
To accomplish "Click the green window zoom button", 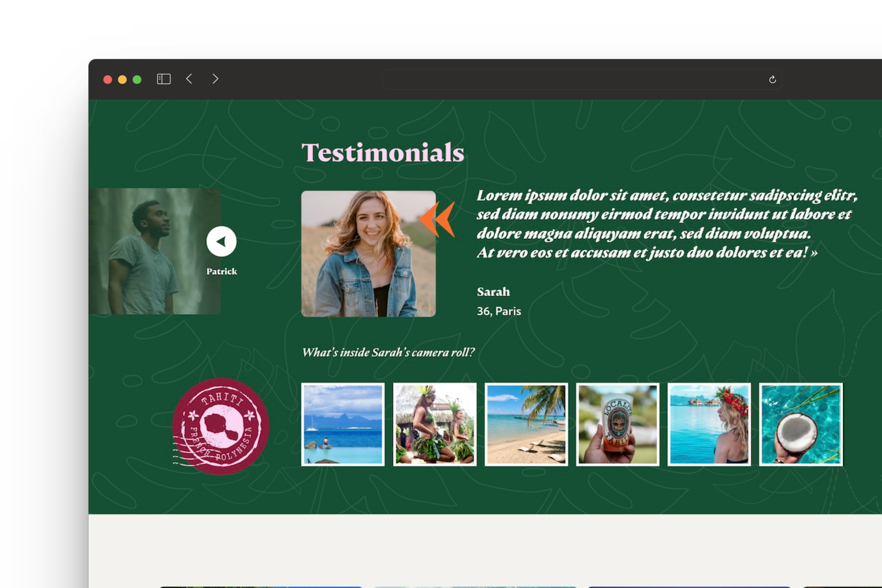I will pos(137,79).
